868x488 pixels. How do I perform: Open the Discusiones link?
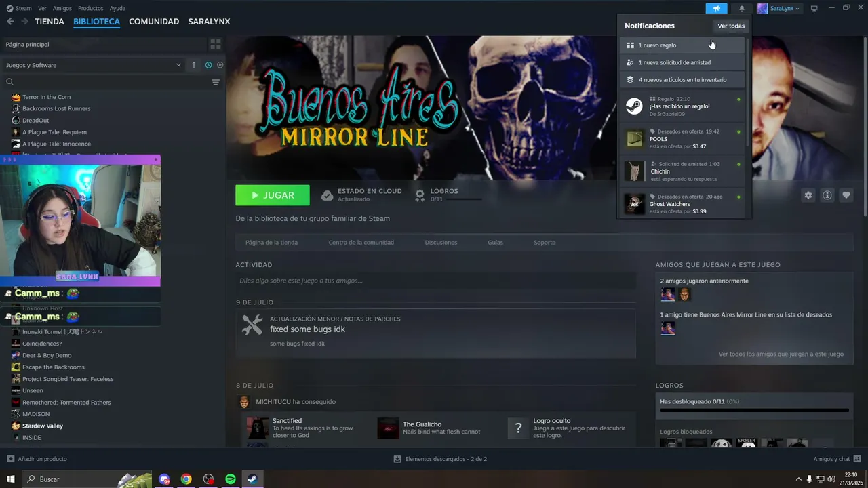click(441, 243)
